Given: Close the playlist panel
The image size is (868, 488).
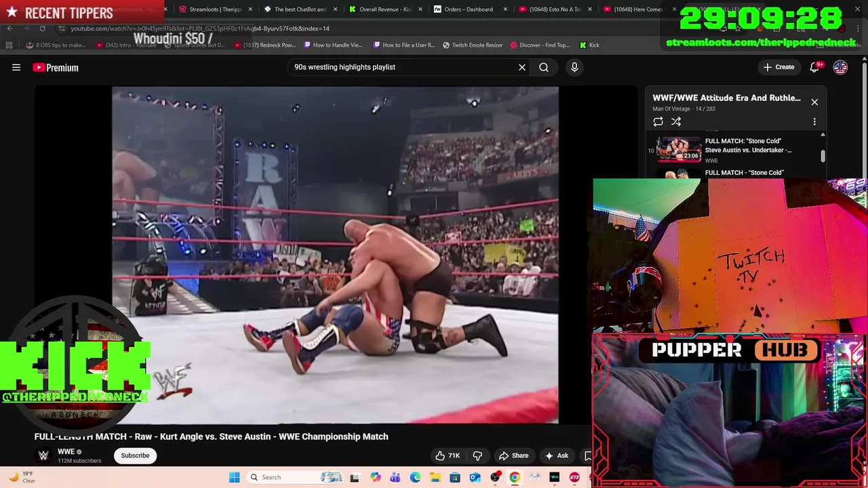Looking at the screenshot, I should tap(814, 102).
